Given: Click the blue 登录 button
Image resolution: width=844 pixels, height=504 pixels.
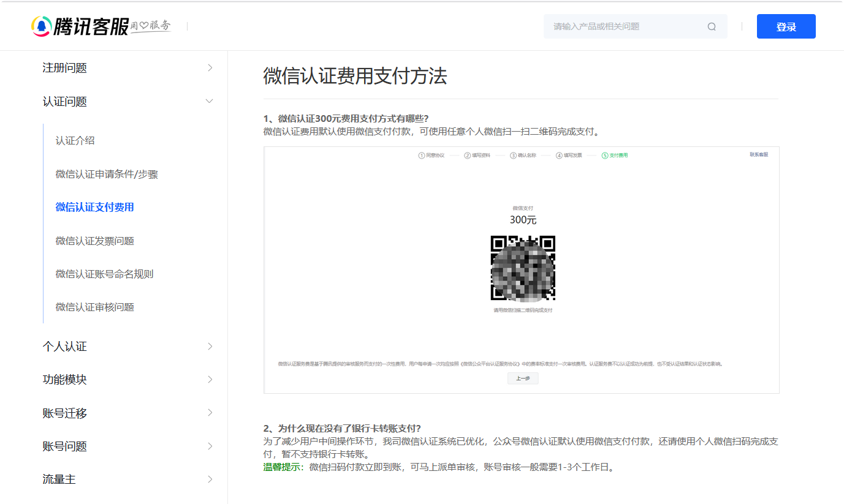Looking at the screenshot, I should coord(786,26).
